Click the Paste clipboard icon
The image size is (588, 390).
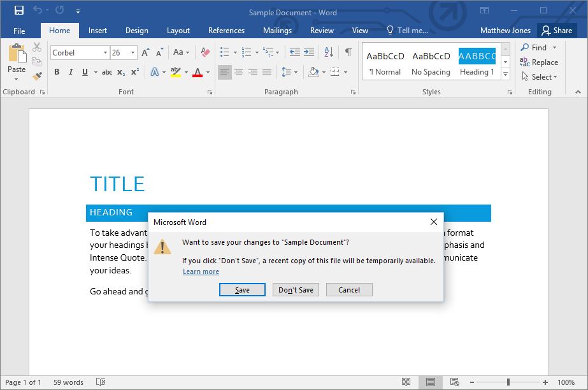[17, 53]
